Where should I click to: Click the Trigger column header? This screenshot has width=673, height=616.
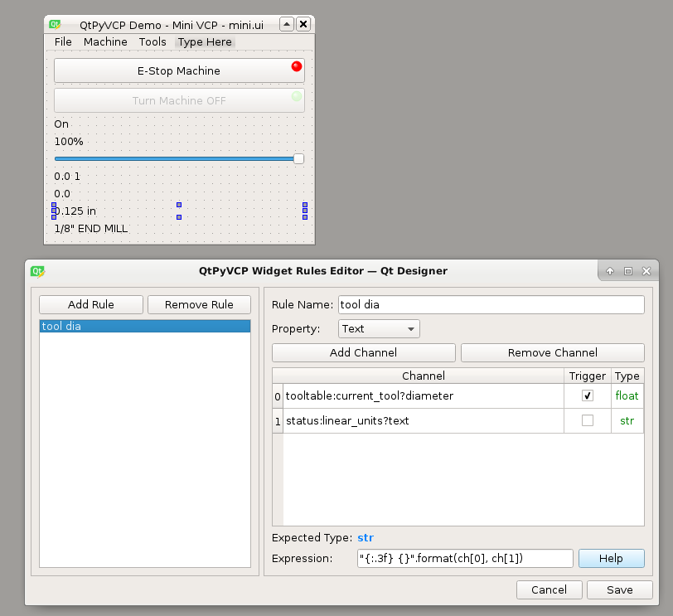click(587, 376)
